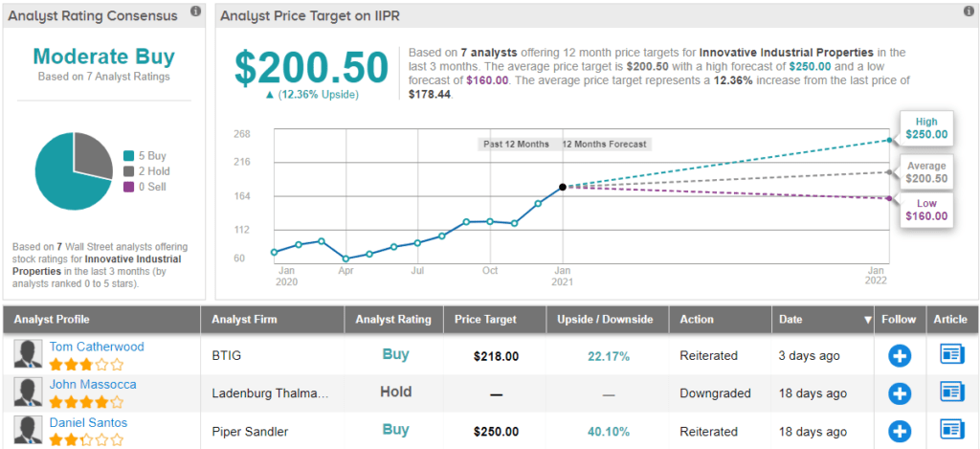This screenshot has height=449, width=980.
Task: Click the Analyst Rating column header
Action: (x=393, y=320)
